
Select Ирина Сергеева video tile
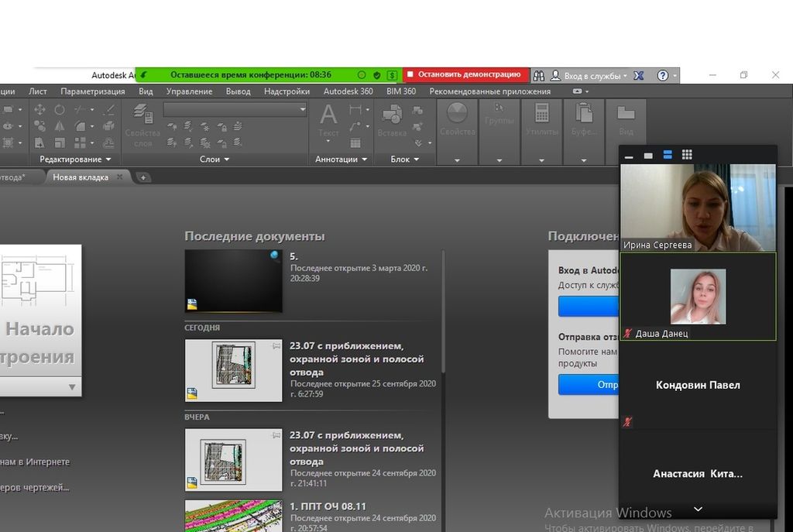(x=698, y=208)
